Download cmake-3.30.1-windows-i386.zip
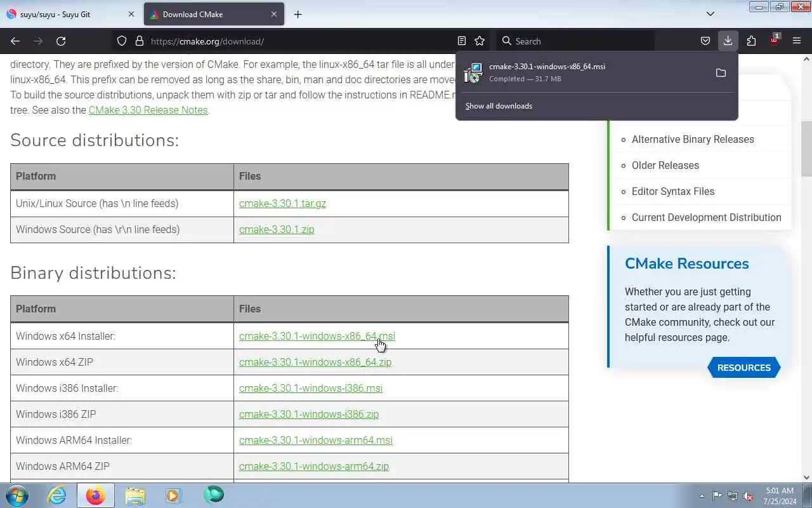This screenshot has height=508, width=812. (x=308, y=414)
